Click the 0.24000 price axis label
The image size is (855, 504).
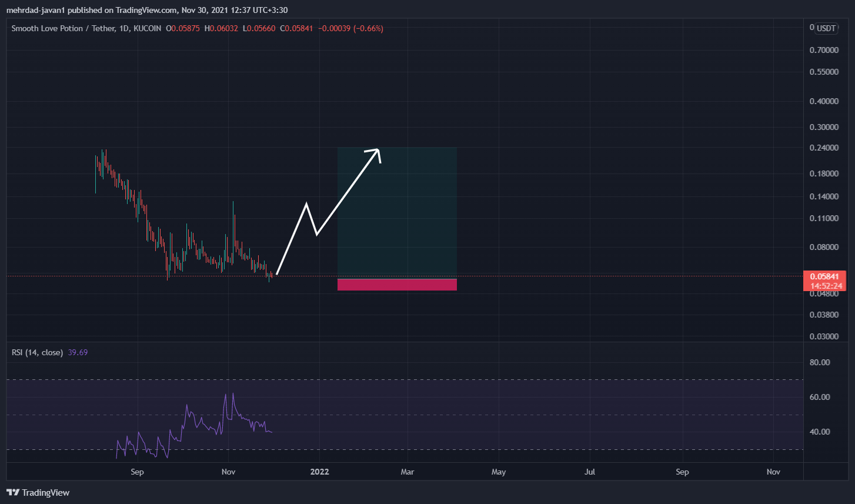click(823, 148)
